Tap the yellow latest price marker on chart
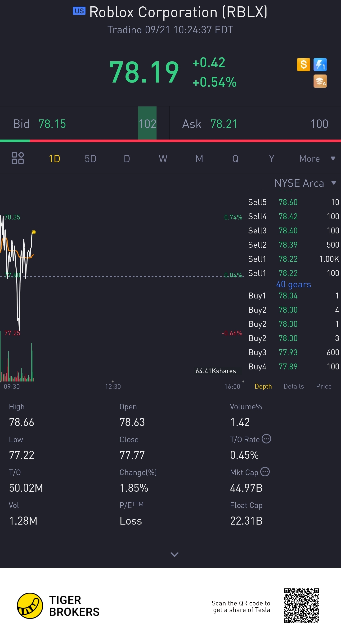Screen dimensions: 341x644 pyautogui.click(x=34, y=232)
